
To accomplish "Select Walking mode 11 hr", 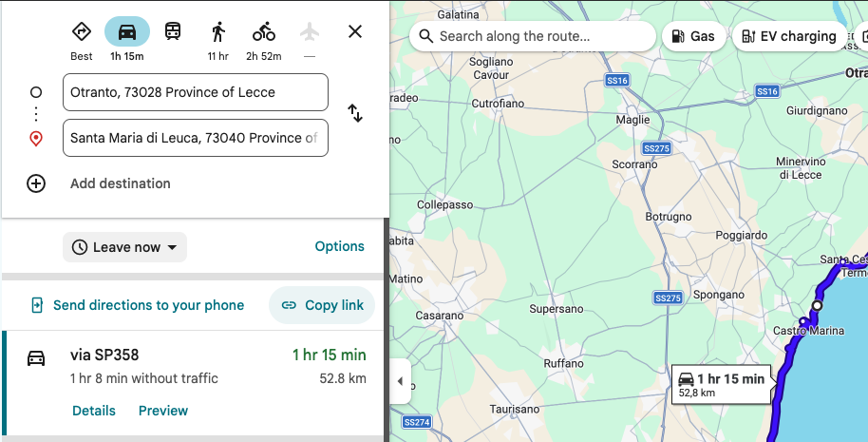I will [x=218, y=31].
